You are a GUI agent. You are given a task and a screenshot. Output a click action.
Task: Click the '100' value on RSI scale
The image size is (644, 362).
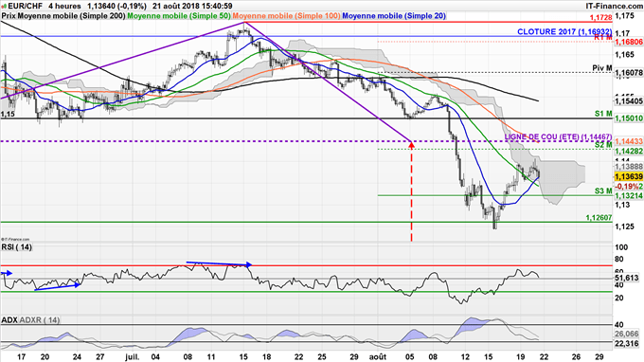622,247
